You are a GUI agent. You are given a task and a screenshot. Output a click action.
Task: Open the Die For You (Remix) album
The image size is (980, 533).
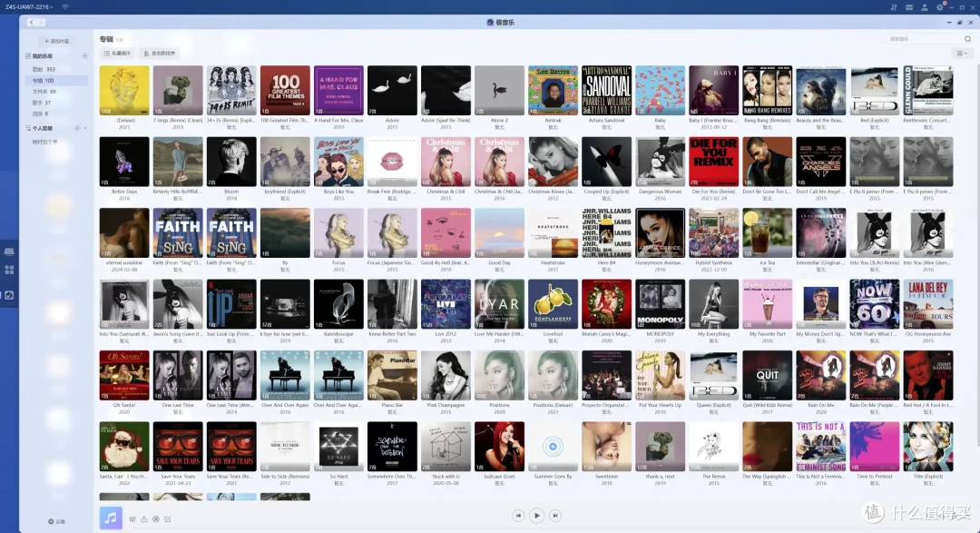point(714,162)
